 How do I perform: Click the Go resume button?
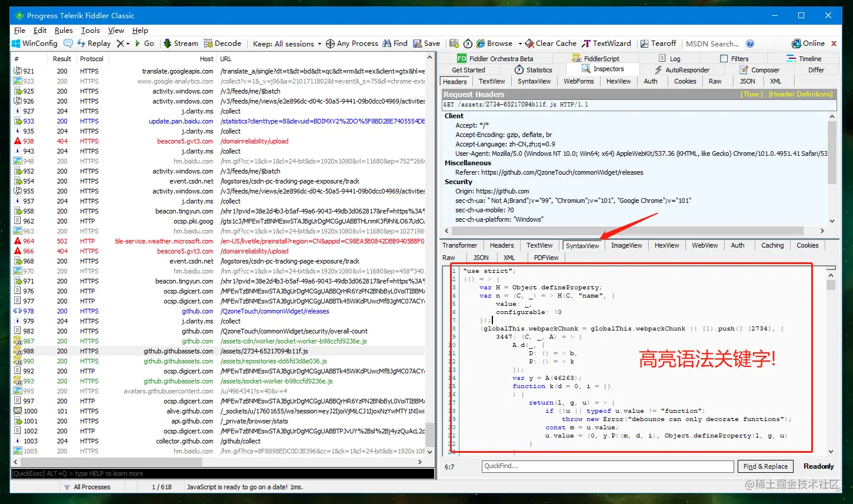(x=145, y=44)
